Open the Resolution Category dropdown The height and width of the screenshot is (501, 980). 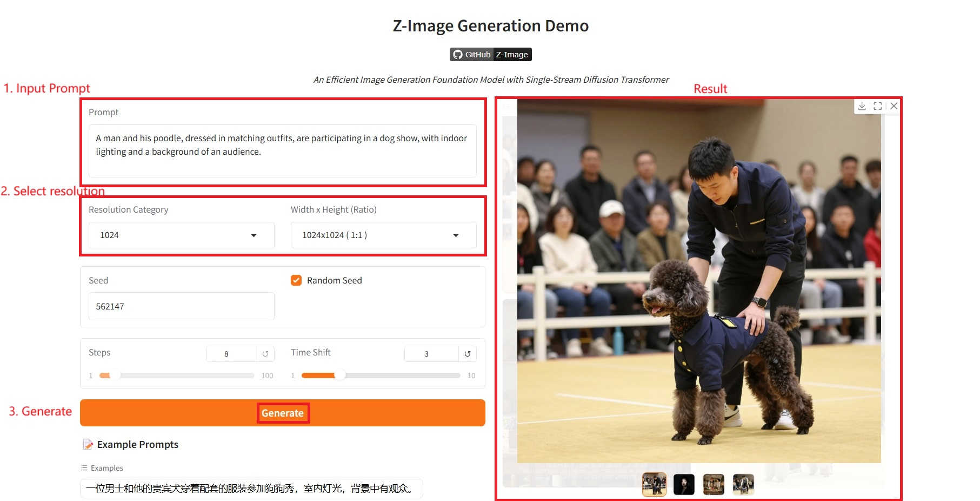pyautogui.click(x=181, y=235)
